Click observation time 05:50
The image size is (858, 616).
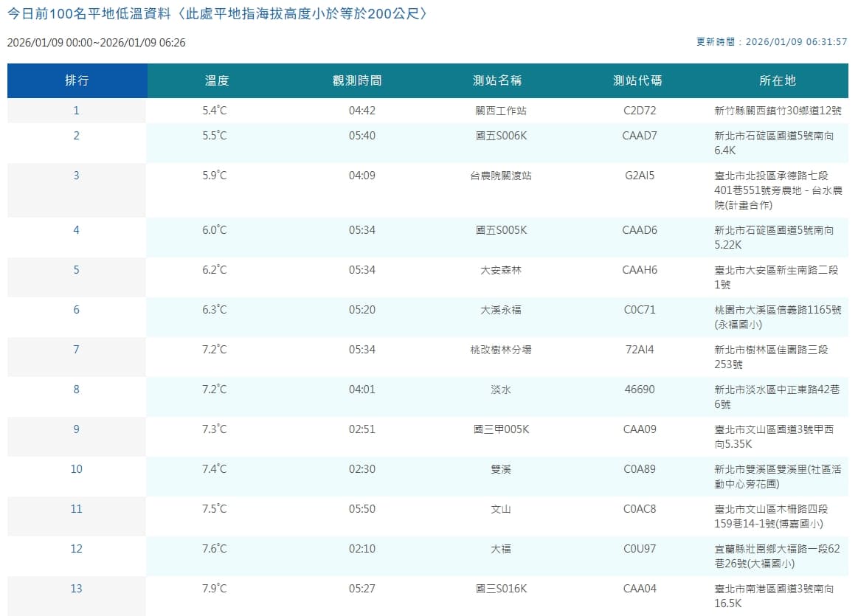[x=362, y=510]
